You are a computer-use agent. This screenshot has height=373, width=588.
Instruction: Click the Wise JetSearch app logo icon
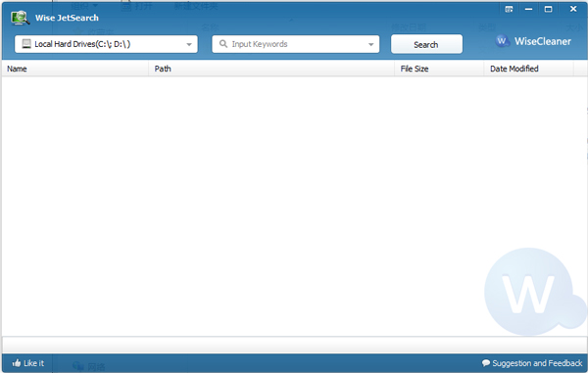[x=20, y=18]
